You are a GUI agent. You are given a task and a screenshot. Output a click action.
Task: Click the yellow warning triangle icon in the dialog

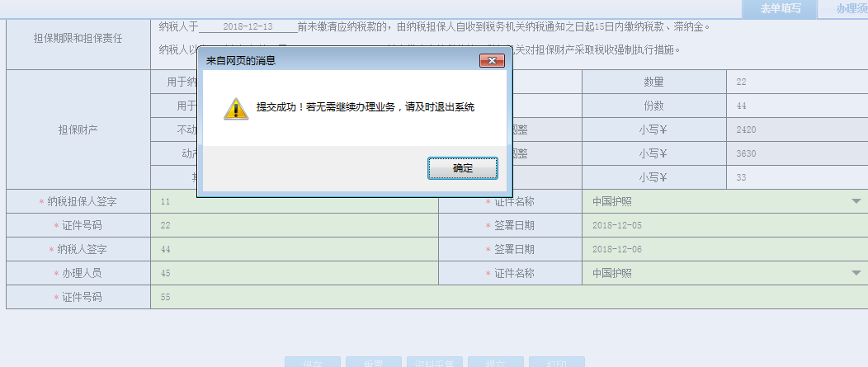pyautogui.click(x=236, y=109)
